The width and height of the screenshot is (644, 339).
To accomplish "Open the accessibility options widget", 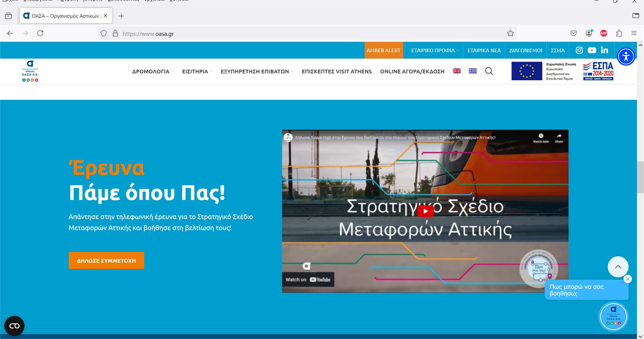I will tap(626, 57).
